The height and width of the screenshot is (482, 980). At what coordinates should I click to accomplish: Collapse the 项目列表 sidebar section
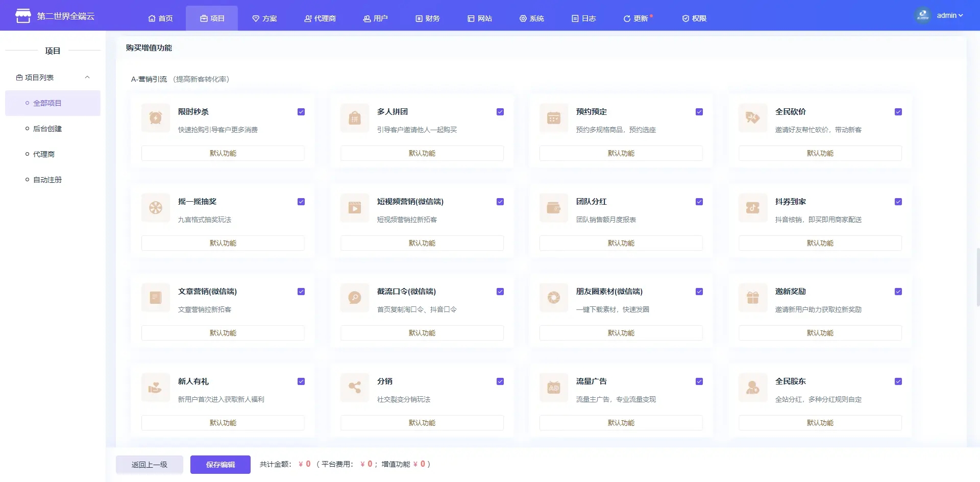87,78
